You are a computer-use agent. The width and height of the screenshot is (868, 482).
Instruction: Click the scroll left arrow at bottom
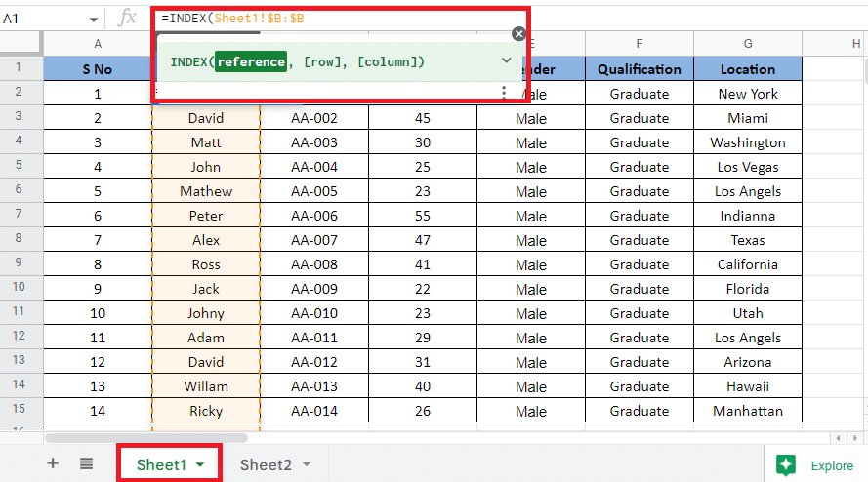(x=838, y=438)
